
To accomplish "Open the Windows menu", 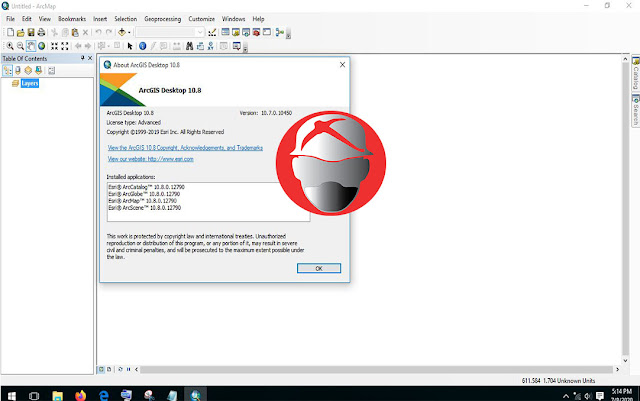I will click(233, 19).
